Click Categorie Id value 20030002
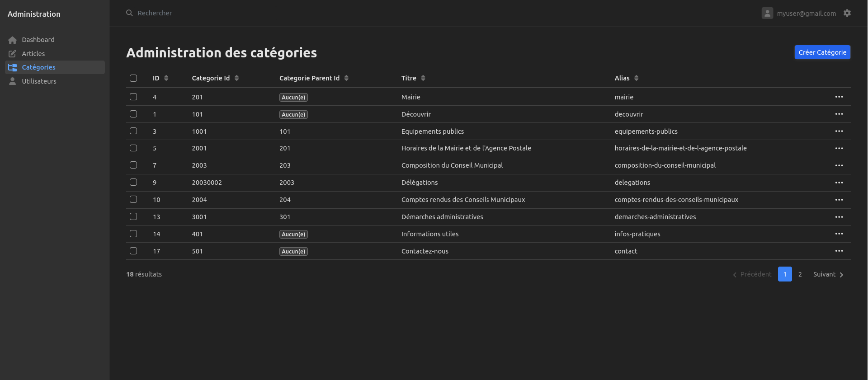868x380 pixels. pyautogui.click(x=207, y=183)
